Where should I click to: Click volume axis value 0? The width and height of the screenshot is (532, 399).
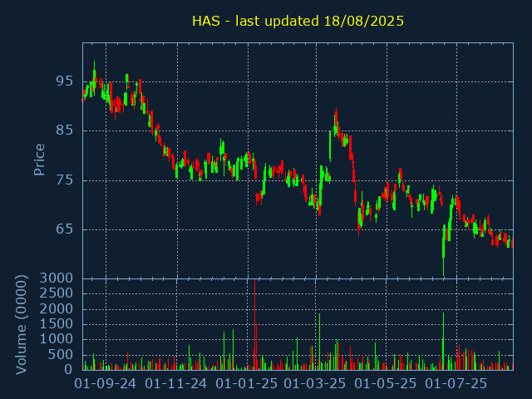pos(69,369)
